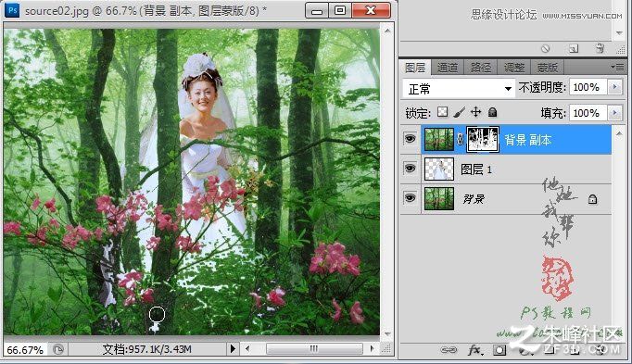Open the fx layer style menu
The height and width of the screenshot is (364, 632).
(474, 350)
